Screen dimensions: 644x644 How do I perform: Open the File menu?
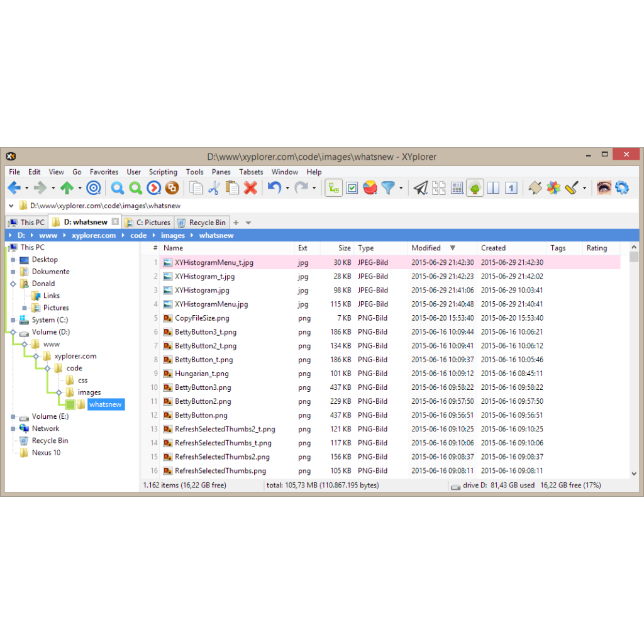click(x=14, y=172)
